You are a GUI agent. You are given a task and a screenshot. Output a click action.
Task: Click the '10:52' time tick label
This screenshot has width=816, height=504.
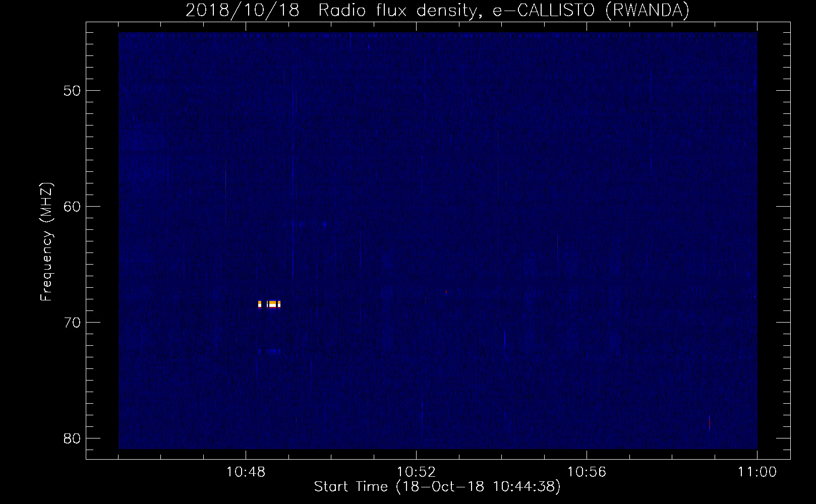click(416, 472)
